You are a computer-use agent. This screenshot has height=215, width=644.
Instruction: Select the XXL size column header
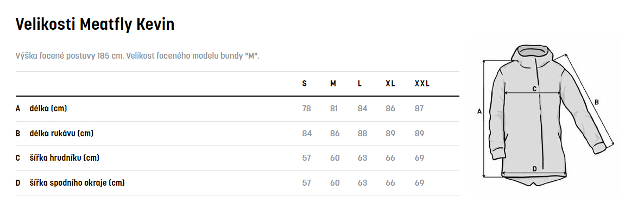tap(422, 84)
